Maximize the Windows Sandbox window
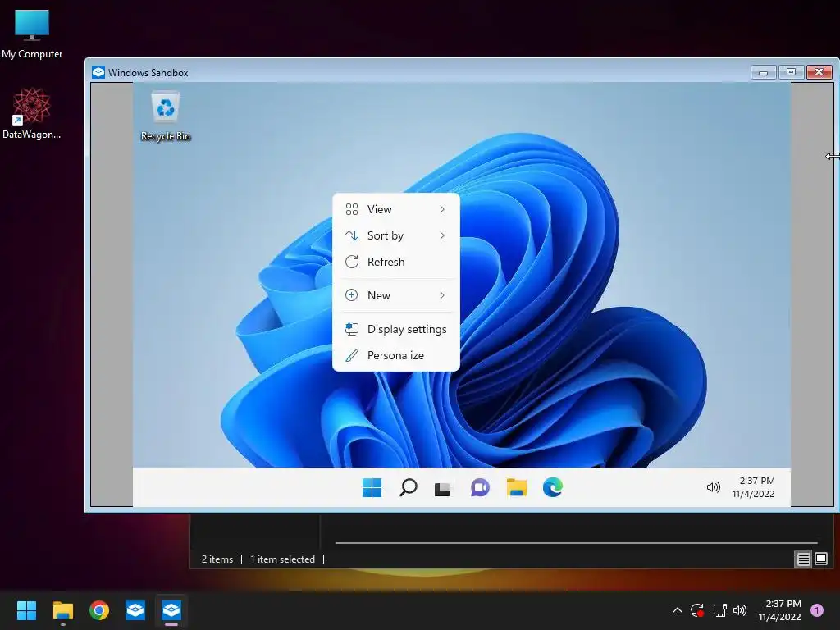Image resolution: width=840 pixels, height=630 pixels. pyautogui.click(x=792, y=72)
